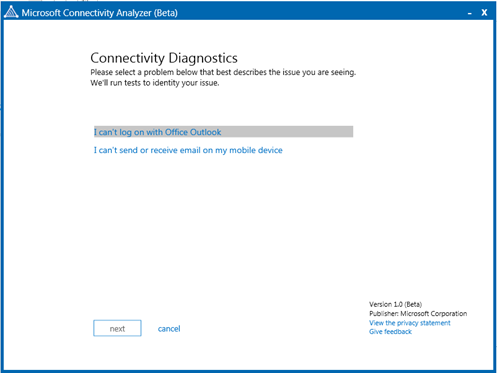Click the next button
Viewport: 497px width, 373px height.
click(x=117, y=328)
